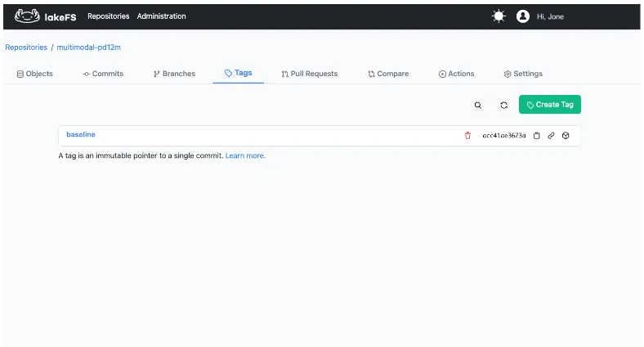The image size is (644, 347).
Task: Click the search tags magnifier icon
Action: pyautogui.click(x=478, y=106)
